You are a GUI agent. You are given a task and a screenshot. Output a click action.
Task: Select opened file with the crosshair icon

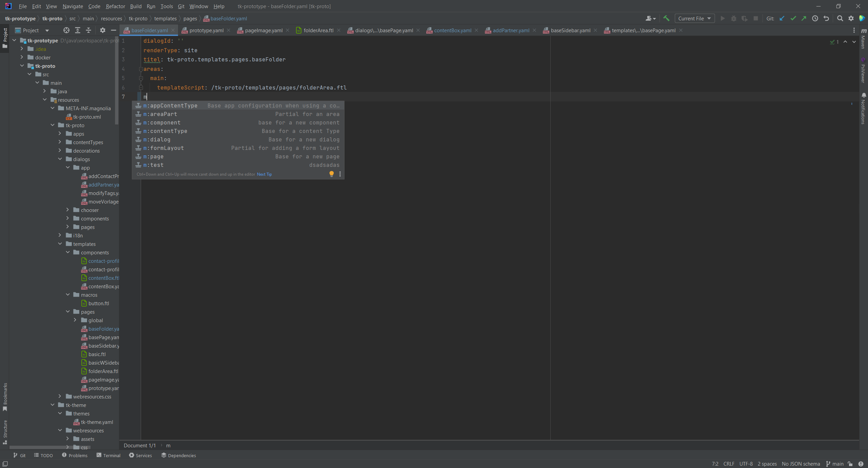pyautogui.click(x=66, y=30)
